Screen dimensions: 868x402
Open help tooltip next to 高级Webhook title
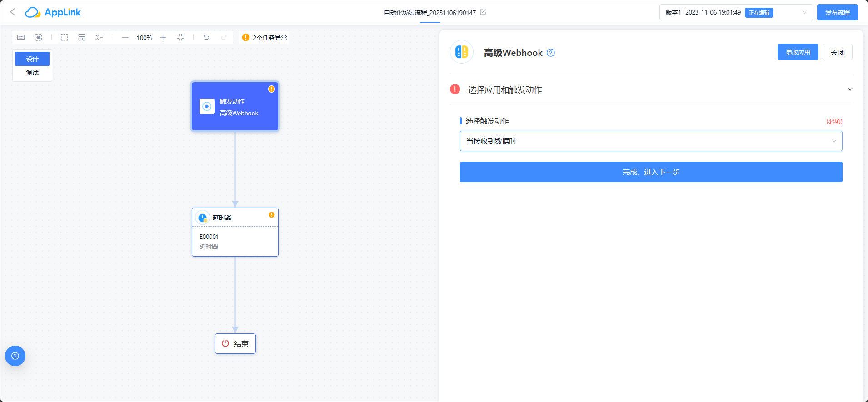(x=551, y=53)
